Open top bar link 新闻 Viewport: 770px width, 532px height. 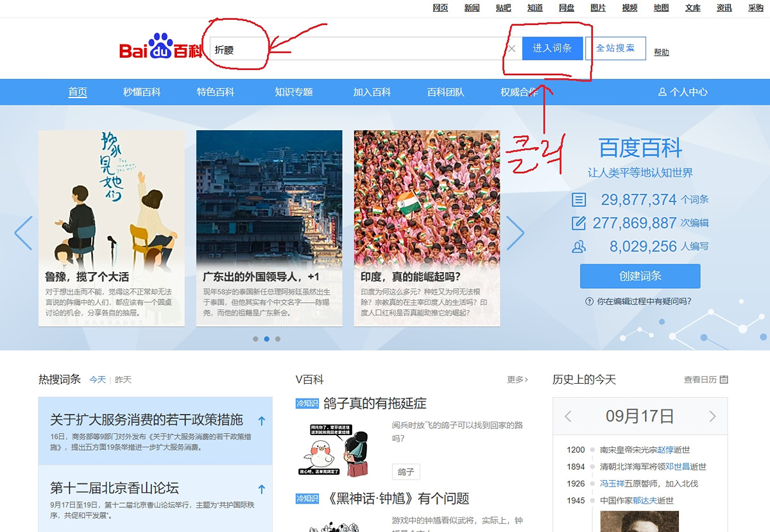point(472,8)
